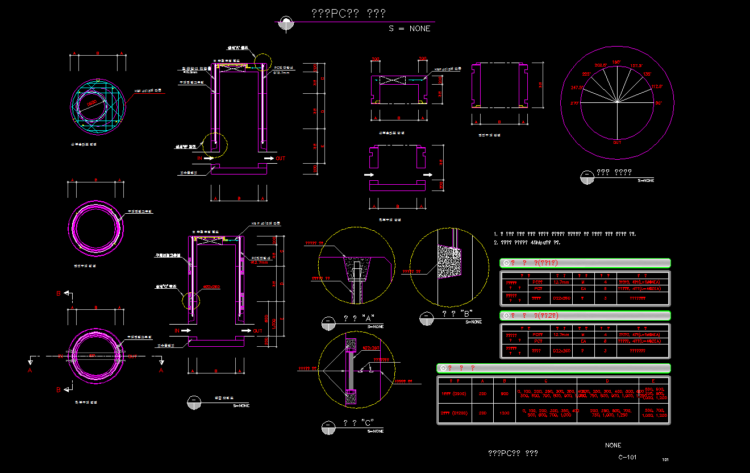Click the first numbered note line above tables

coord(565,232)
